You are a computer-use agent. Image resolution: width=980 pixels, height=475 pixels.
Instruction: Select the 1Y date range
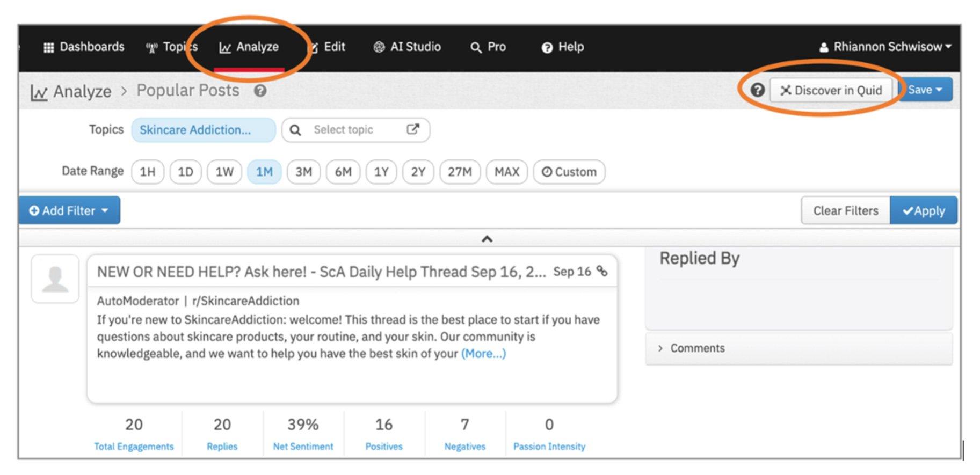coord(381,172)
